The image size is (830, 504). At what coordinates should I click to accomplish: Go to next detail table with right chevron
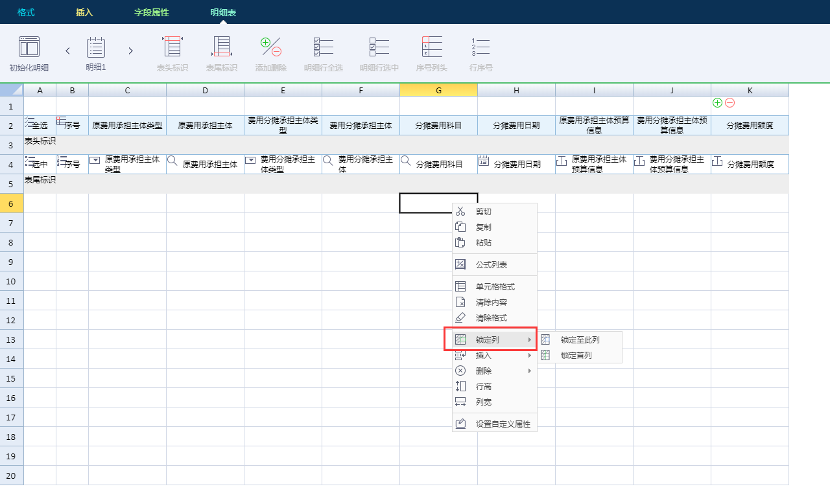[130, 51]
